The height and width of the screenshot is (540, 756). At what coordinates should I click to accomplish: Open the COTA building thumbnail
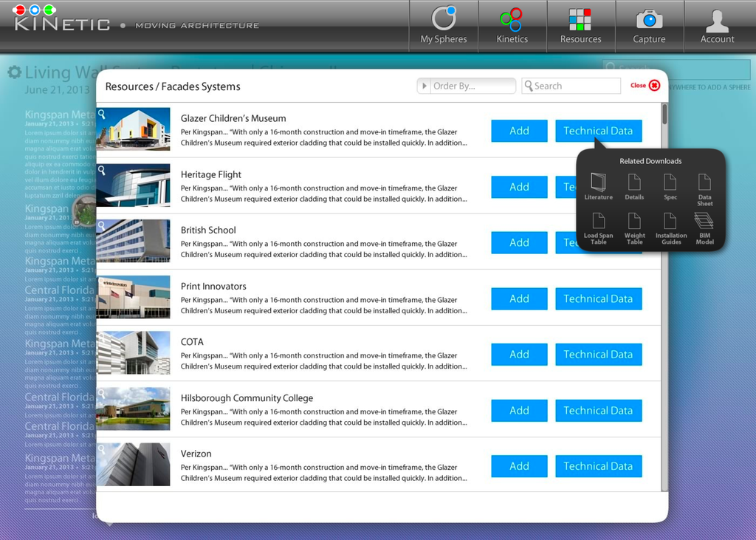click(x=133, y=353)
